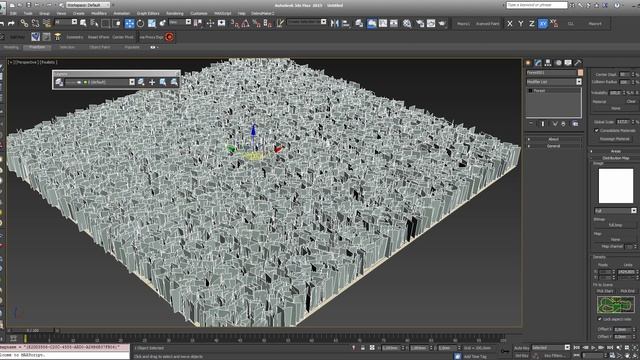Screen dimensions: 640x360
Task: Click Play Animation button
Action: pyautogui.click(x=593, y=348)
